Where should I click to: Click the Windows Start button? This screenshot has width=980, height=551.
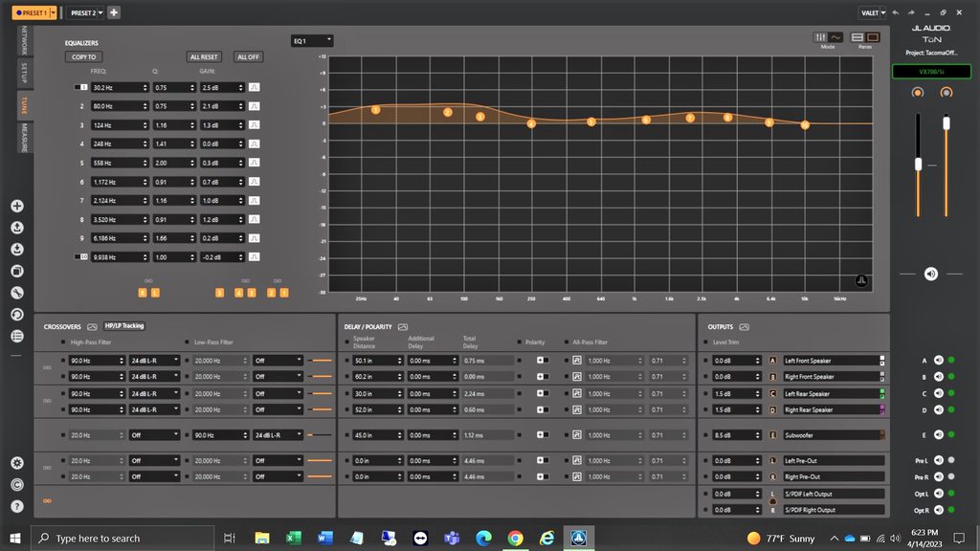pos(15,538)
